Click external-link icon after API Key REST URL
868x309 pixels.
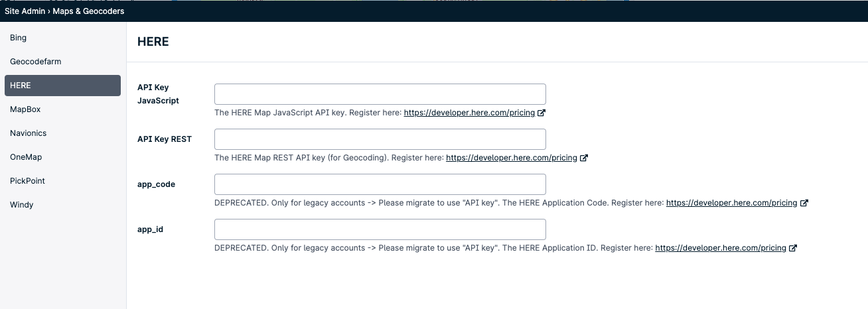pos(584,158)
